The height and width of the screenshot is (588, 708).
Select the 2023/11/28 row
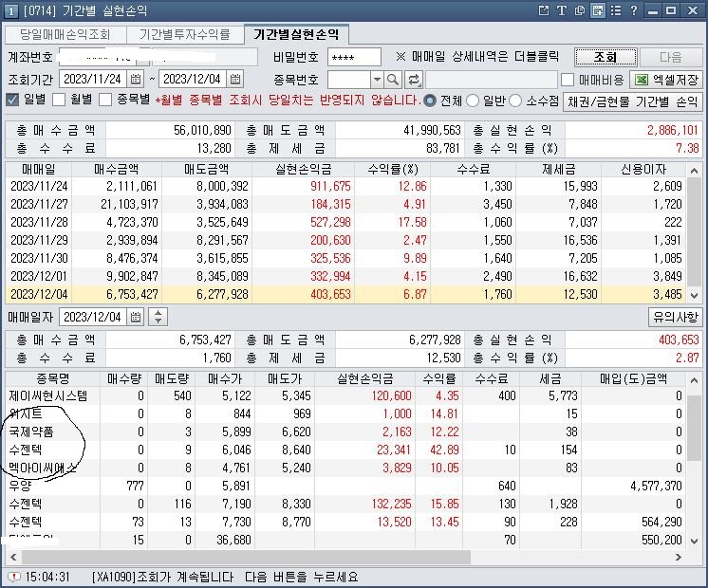pyautogui.click(x=346, y=222)
